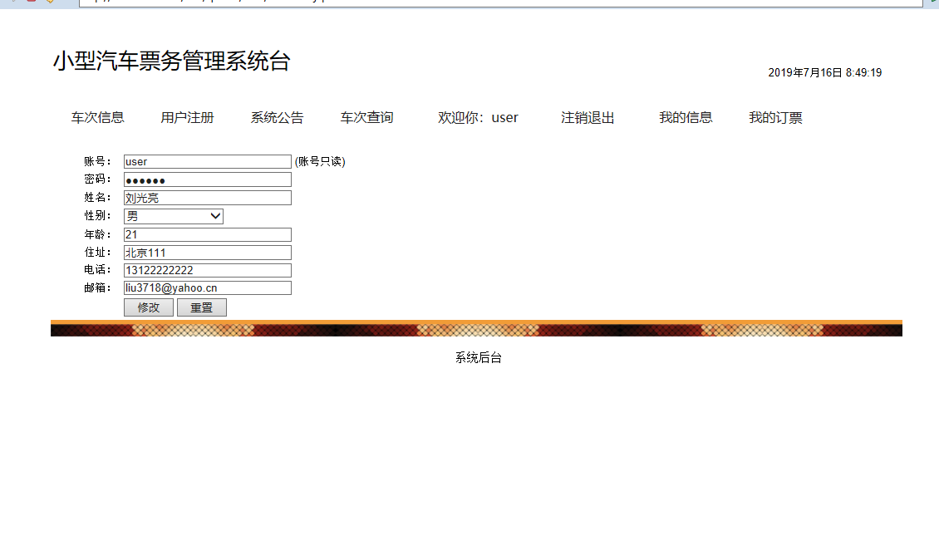Click the read-only 账号 account field
Screen dimensions: 939x560
coord(206,161)
